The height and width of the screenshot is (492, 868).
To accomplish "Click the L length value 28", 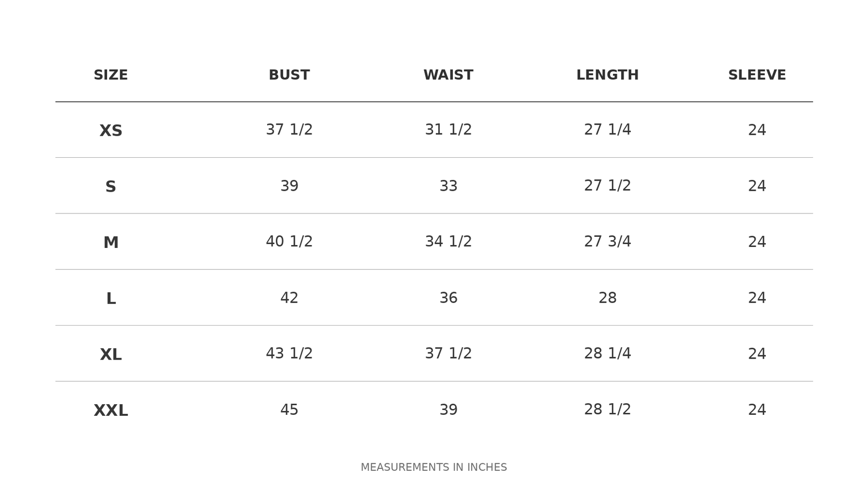I will 607,298.
